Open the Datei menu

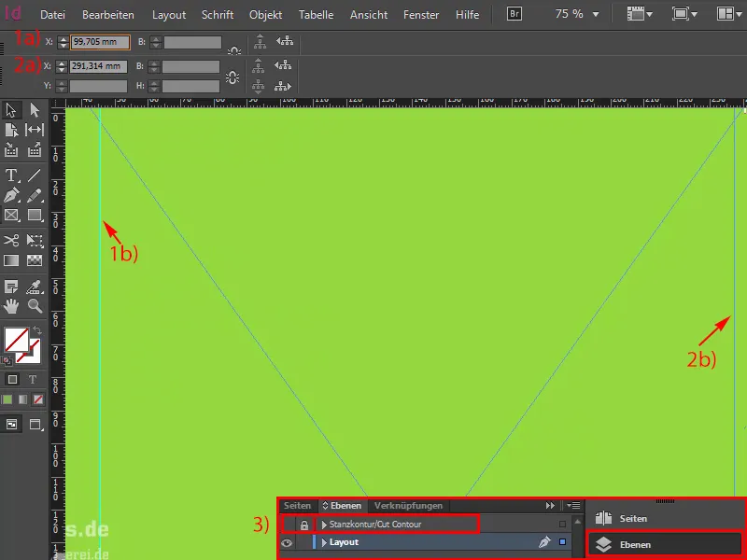(52, 15)
